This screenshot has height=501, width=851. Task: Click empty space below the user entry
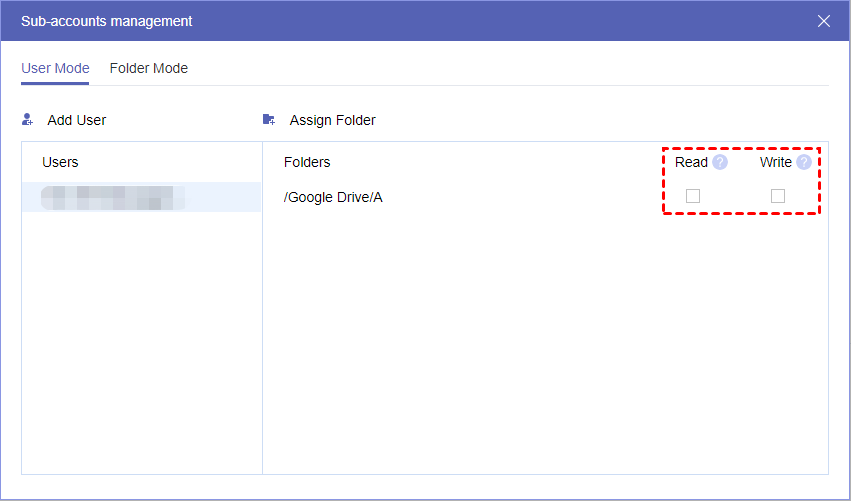click(141, 340)
